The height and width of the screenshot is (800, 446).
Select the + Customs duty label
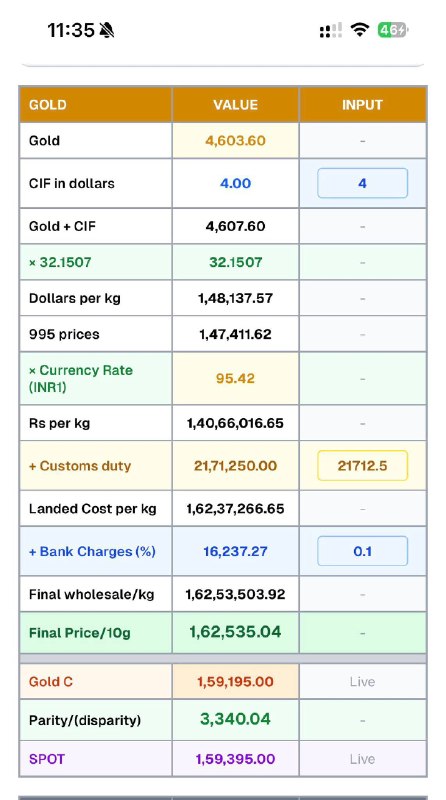(x=80, y=466)
